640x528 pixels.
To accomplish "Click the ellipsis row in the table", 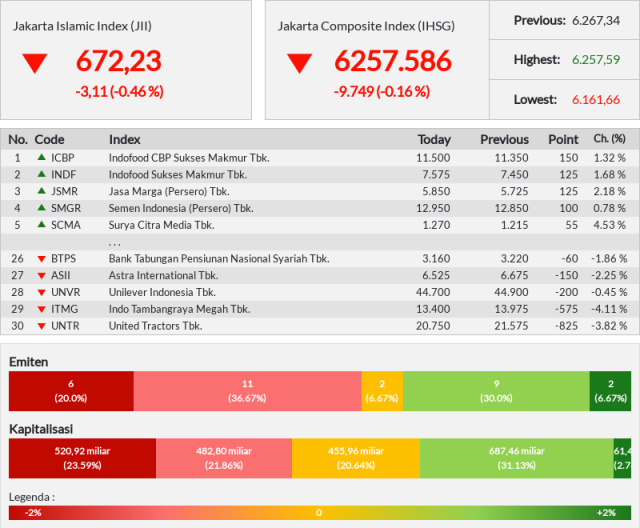I will tap(320, 242).
